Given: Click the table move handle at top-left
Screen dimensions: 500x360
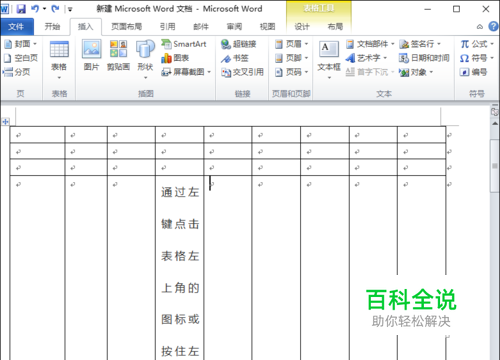Looking at the screenshot, I should [x=5, y=122].
